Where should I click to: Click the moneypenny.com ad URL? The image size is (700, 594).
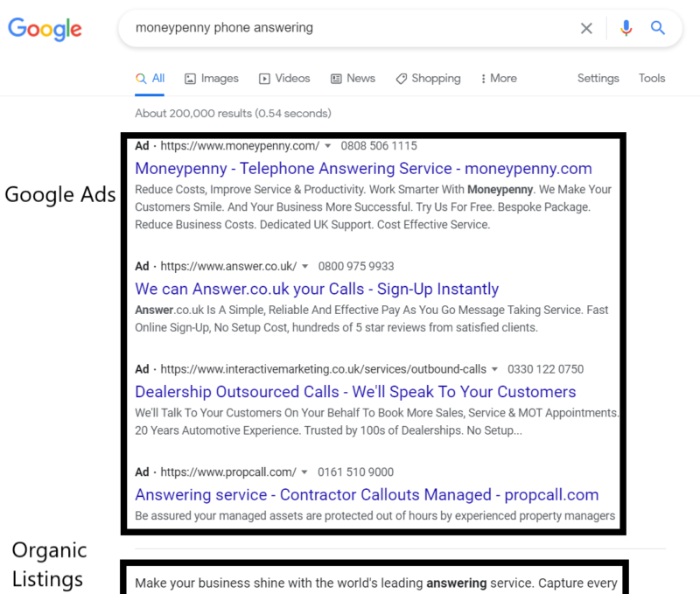click(x=240, y=146)
